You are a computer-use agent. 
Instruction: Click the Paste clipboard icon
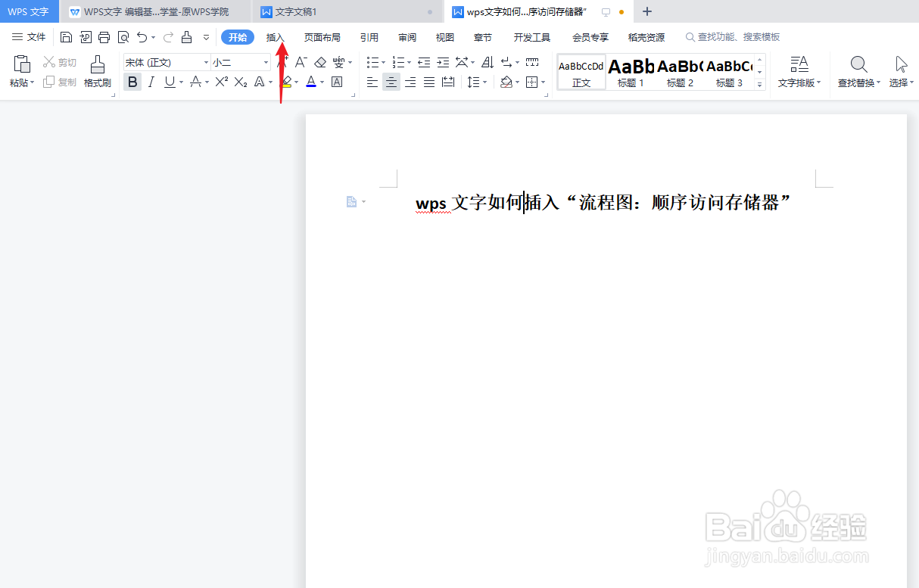(22, 64)
